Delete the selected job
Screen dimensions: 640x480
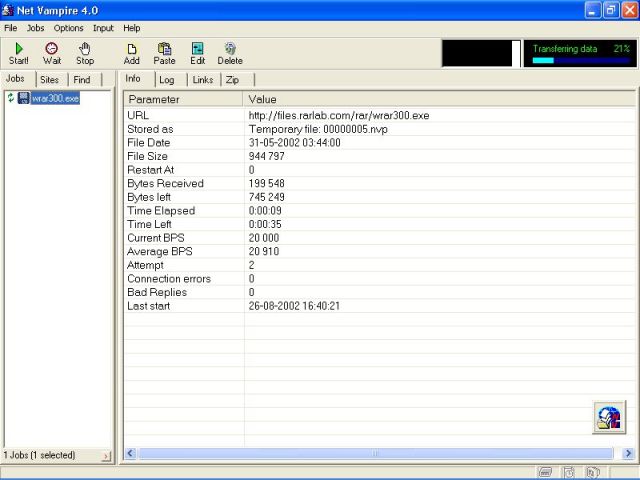pyautogui.click(x=230, y=53)
